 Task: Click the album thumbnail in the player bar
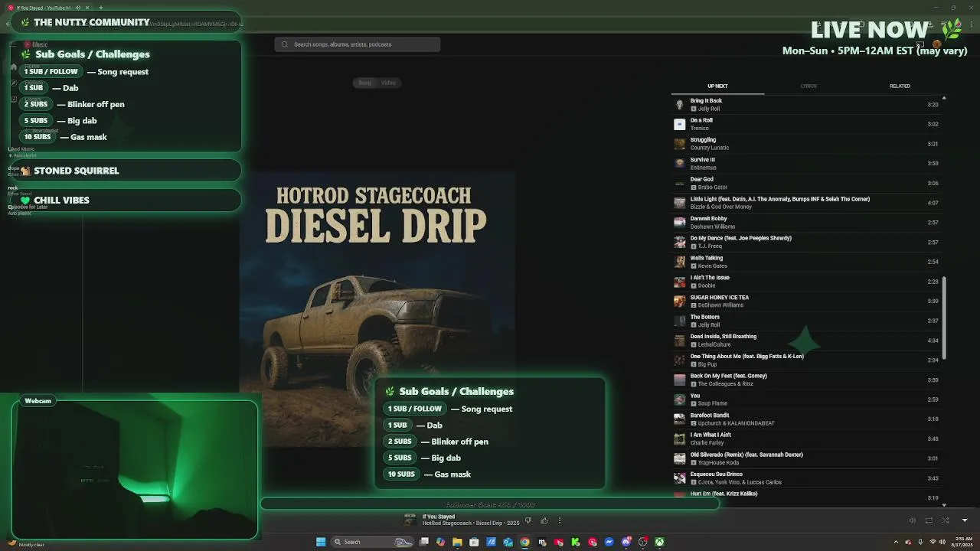pos(410,520)
